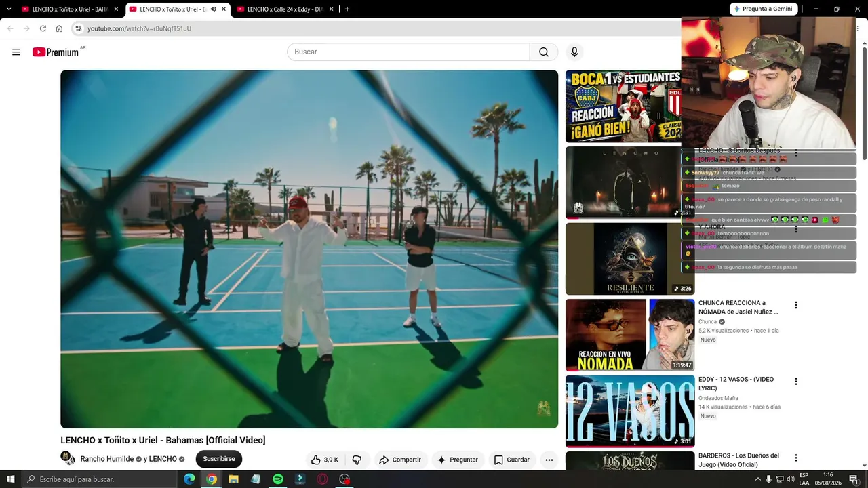The image size is (868, 488).
Task: Click the Preguntar button
Action: coord(458,460)
